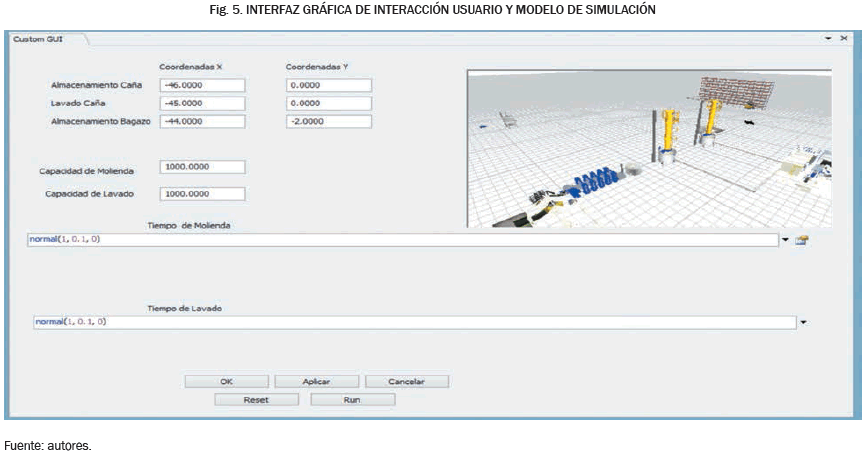This screenshot has width=866, height=456.
Task: Expand the Tiempo de Molienda dropdown arrow
Action: pos(785,241)
